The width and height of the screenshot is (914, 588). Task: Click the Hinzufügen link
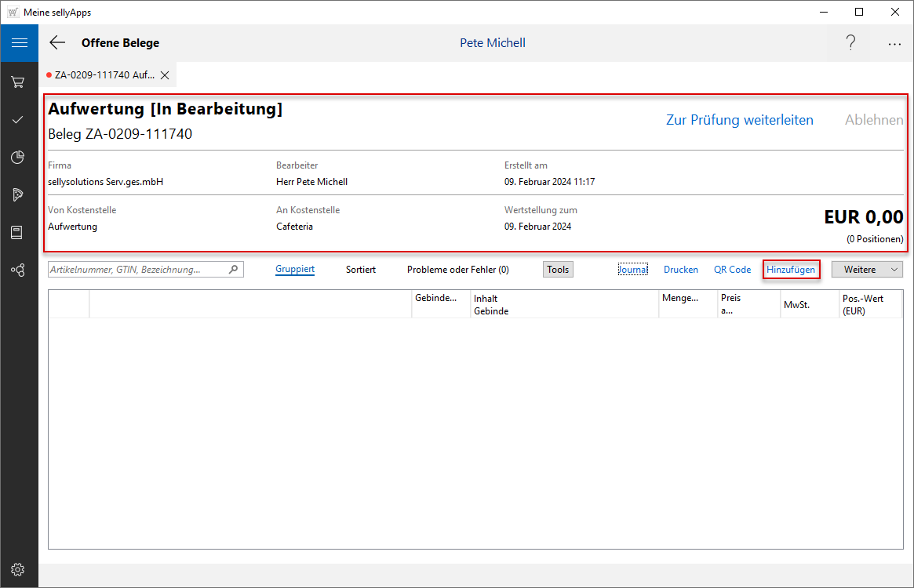[791, 270]
